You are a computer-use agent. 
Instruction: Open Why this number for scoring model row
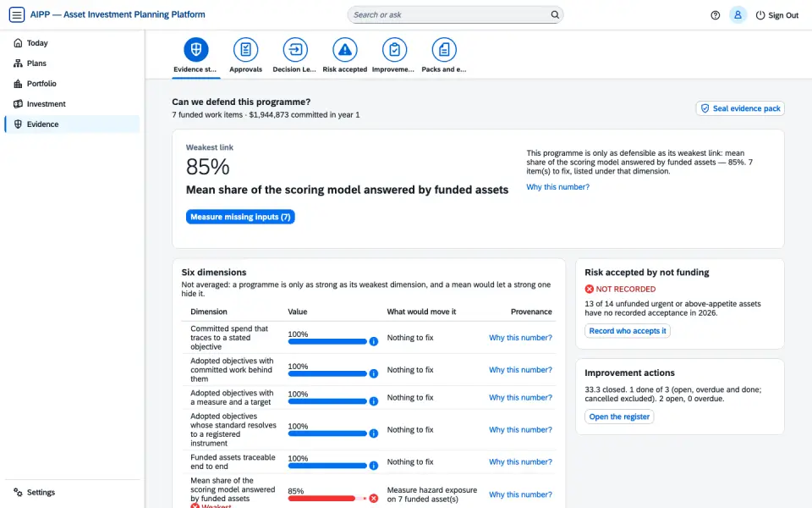pos(520,494)
